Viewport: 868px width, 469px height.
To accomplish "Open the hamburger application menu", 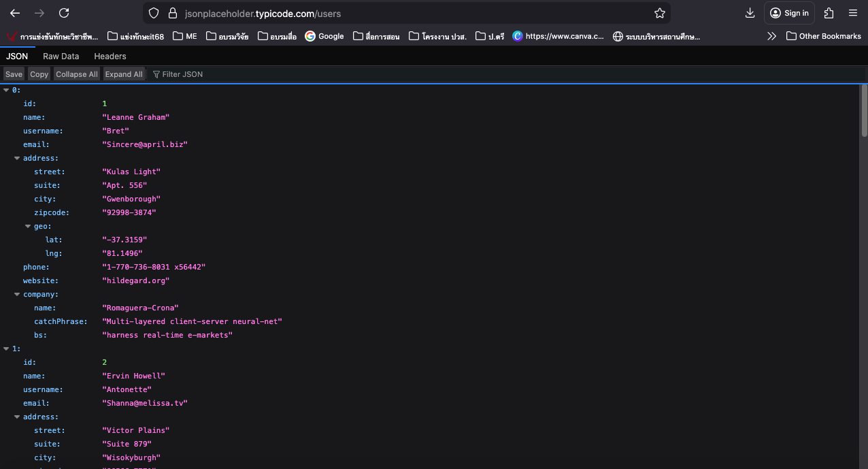I will (x=853, y=13).
